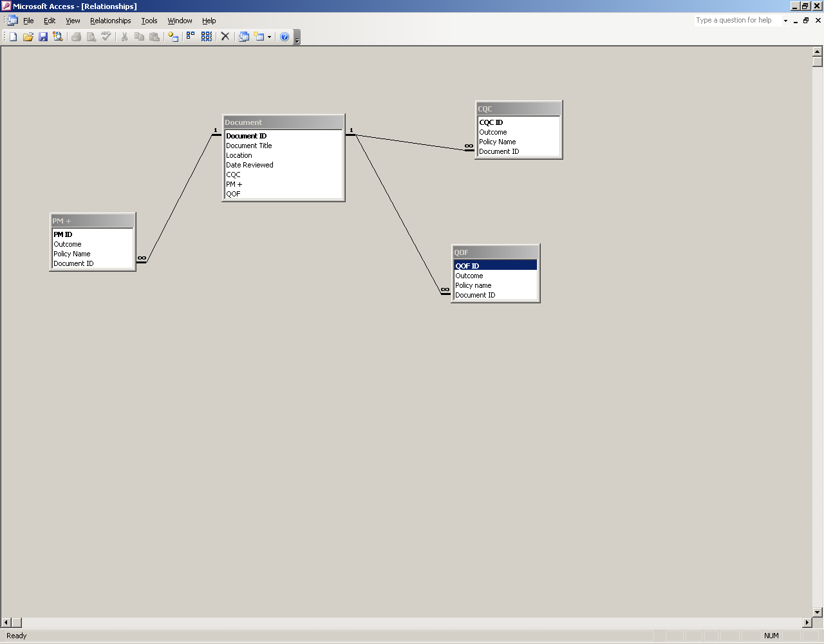
Task: Click the Paste clipboard toolbar icon
Action: [154, 37]
